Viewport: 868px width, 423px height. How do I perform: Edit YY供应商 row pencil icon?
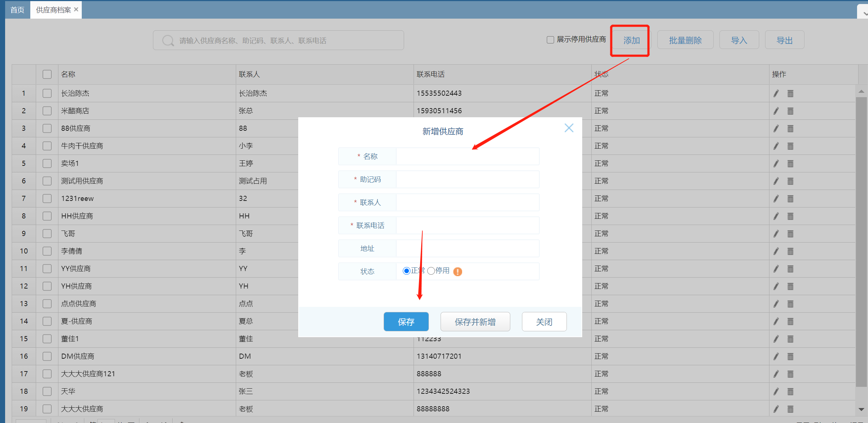[776, 269]
